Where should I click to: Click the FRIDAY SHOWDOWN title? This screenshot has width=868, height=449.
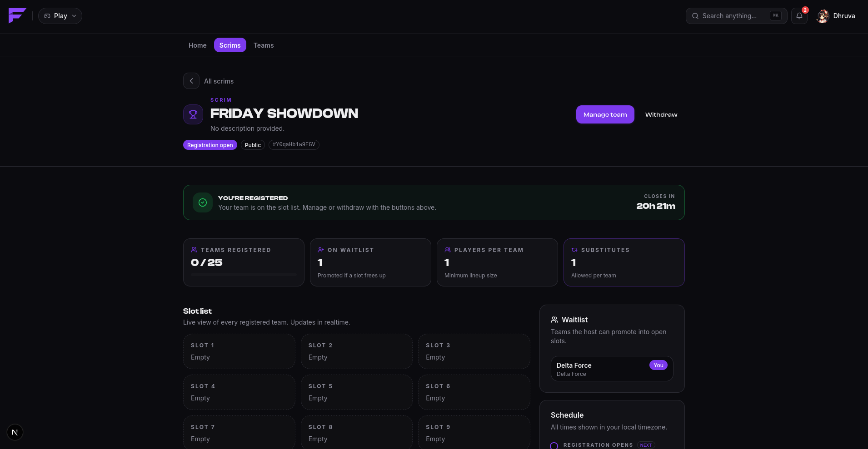coord(284,113)
